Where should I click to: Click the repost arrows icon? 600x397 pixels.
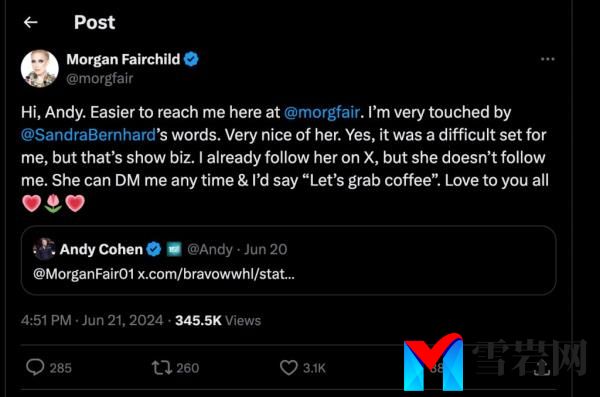click(x=162, y=368)
